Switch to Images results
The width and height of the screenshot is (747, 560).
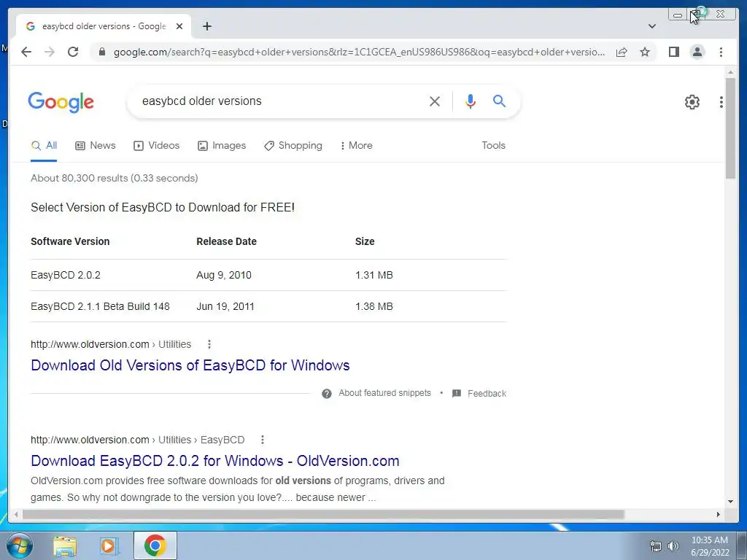(222, 146)
